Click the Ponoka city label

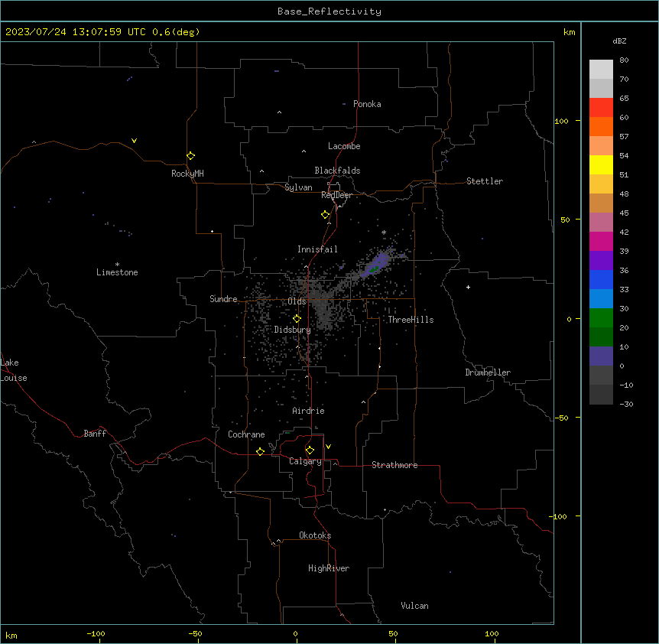[x=367, y=104]
